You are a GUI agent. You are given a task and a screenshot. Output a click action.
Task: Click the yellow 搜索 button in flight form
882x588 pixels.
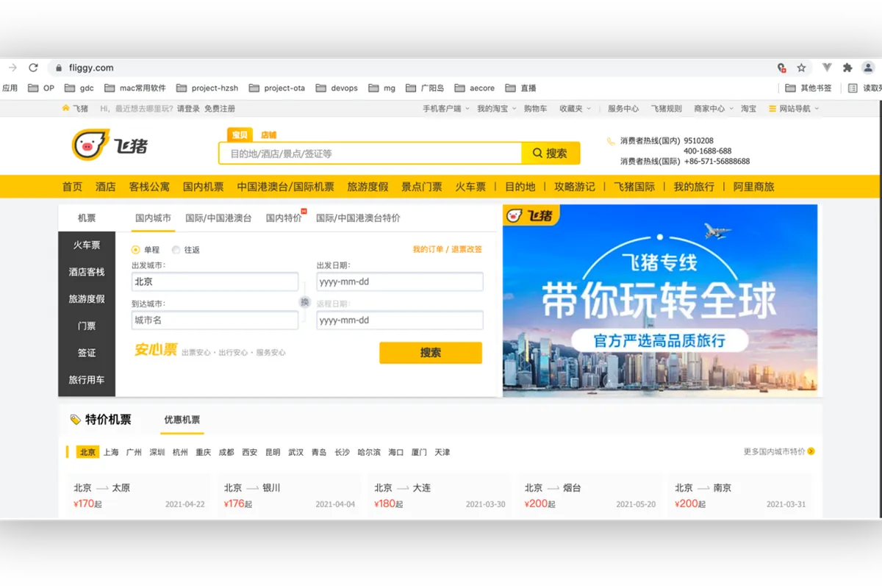click(x=431, y=353)
